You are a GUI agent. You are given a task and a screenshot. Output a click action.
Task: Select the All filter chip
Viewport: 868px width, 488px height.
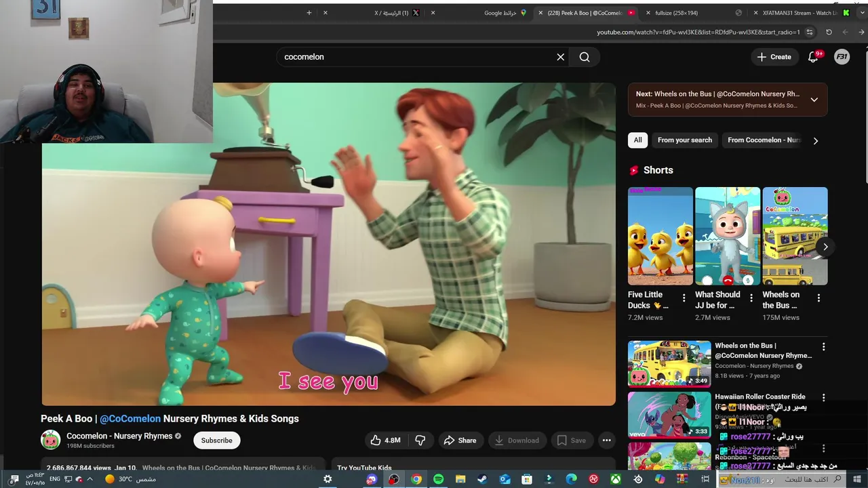pos(637,140)
